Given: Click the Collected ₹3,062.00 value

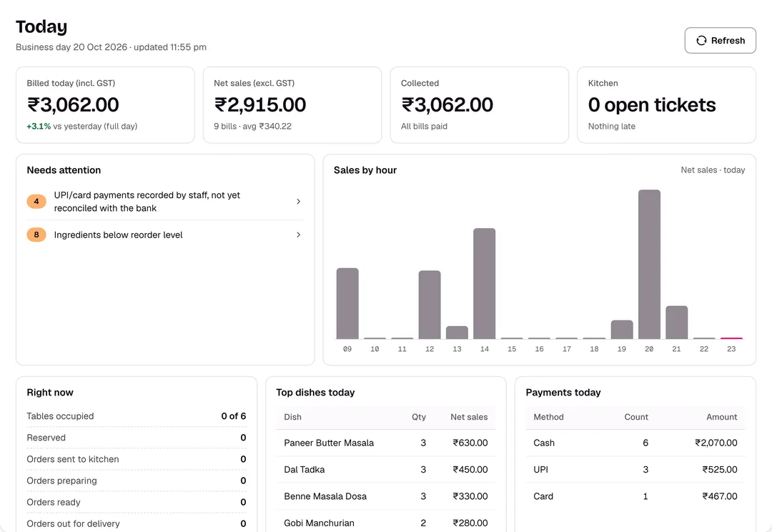Looking at the screenshot, I should (447, 105).
